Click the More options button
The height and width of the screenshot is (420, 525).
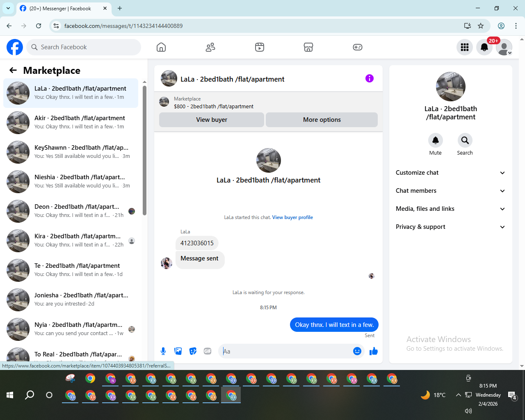click(x=322, y=120)
